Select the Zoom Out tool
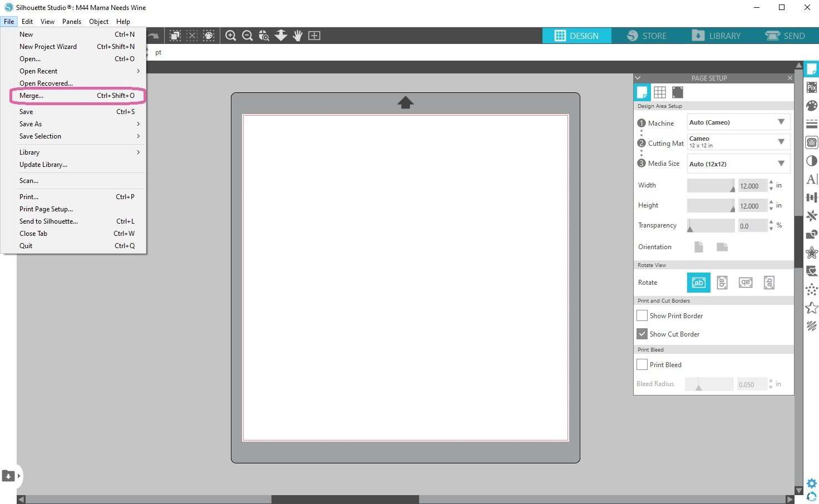The image size is (819, 504). click(x=247, y=35)
